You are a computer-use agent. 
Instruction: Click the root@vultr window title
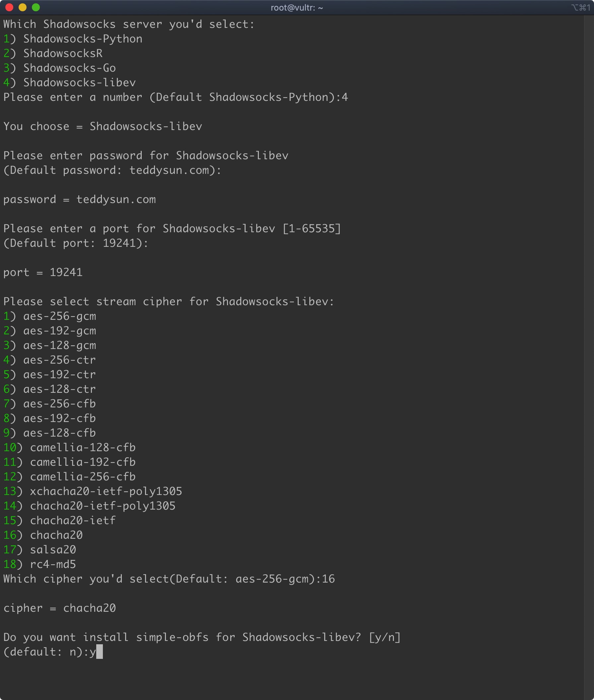point(297,8)
